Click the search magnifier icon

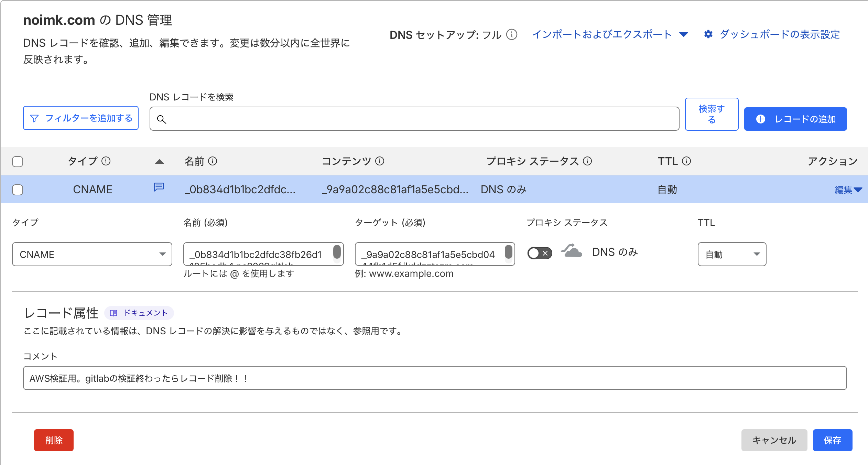[162, 119]
